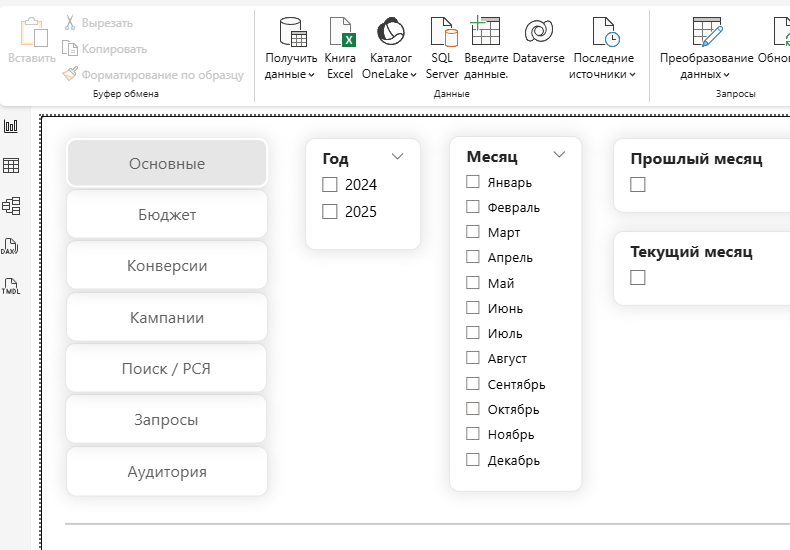Go to the Запросы button
The width and height of the screenshot is (790, 550).
(166, 419)
